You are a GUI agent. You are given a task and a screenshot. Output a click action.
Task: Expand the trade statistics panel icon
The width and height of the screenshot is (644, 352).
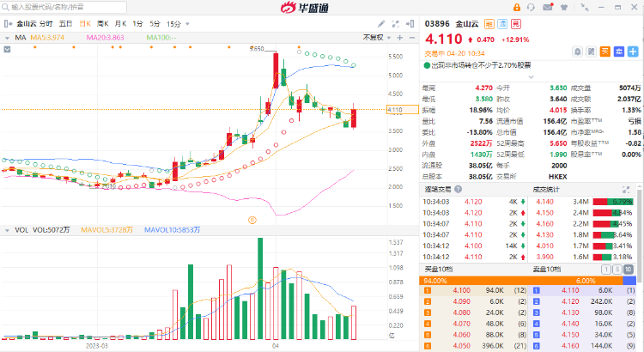pyautogui.click(x=626, y=190)
